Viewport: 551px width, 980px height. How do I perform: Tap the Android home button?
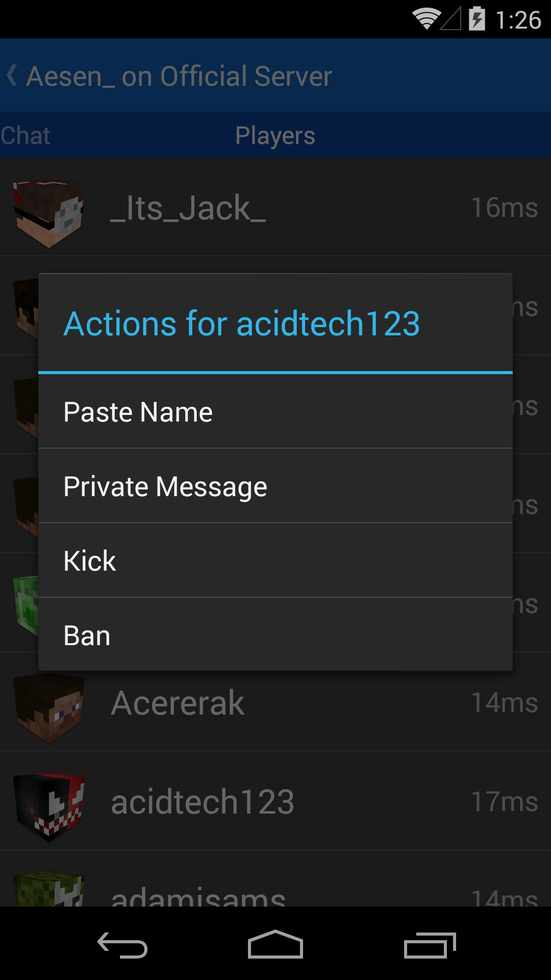[275, 944]
